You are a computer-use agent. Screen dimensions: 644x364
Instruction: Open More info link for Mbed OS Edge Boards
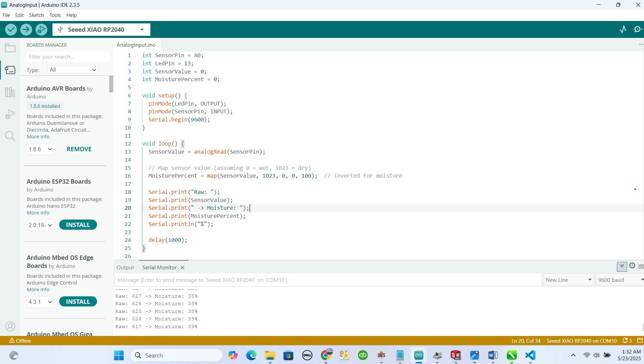(x=38, y=290)
